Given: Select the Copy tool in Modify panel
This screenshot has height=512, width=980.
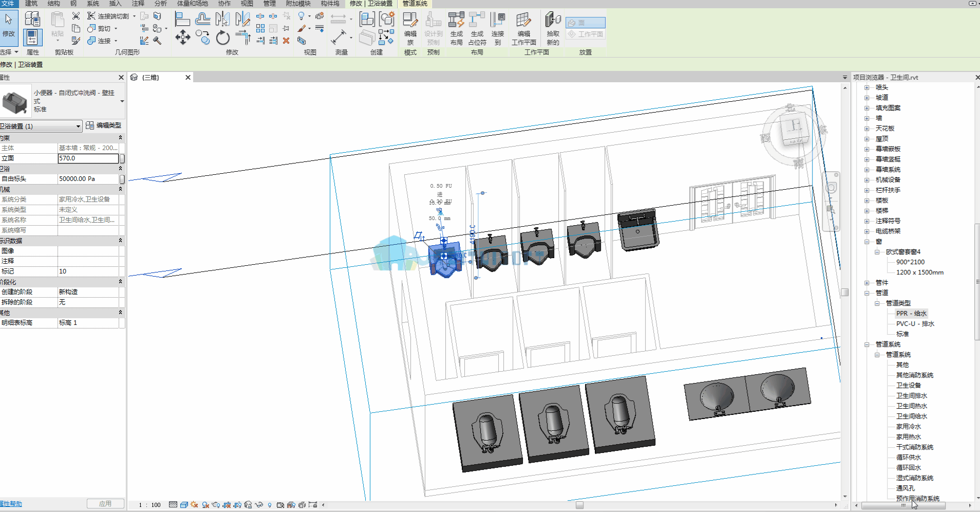Looking at the screenshot, I should click(x=202, y=37).
